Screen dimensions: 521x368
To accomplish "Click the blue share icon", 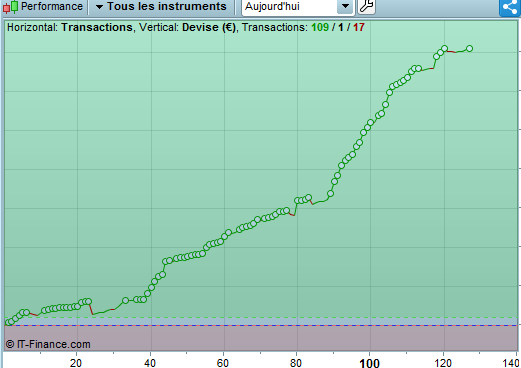I will click(510, 7).
